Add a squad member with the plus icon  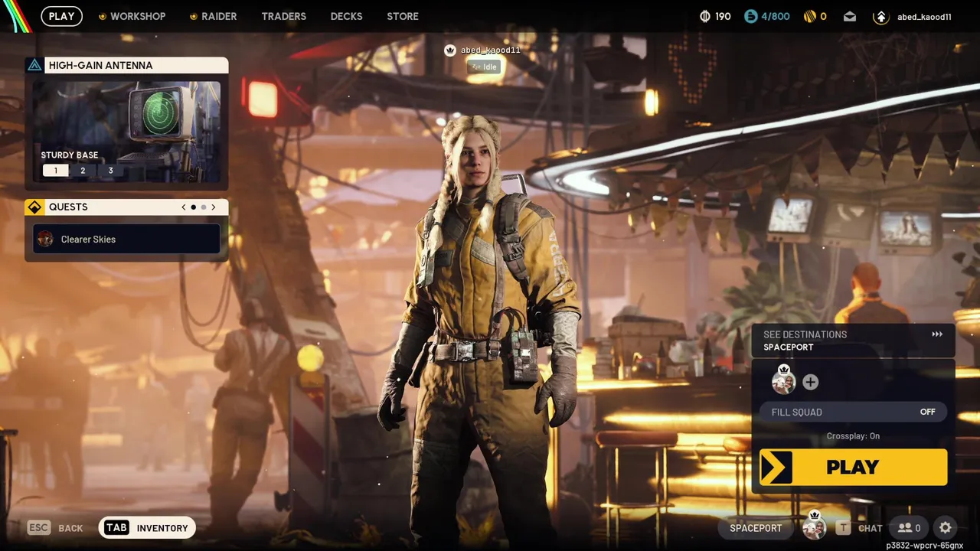(810, 382)
